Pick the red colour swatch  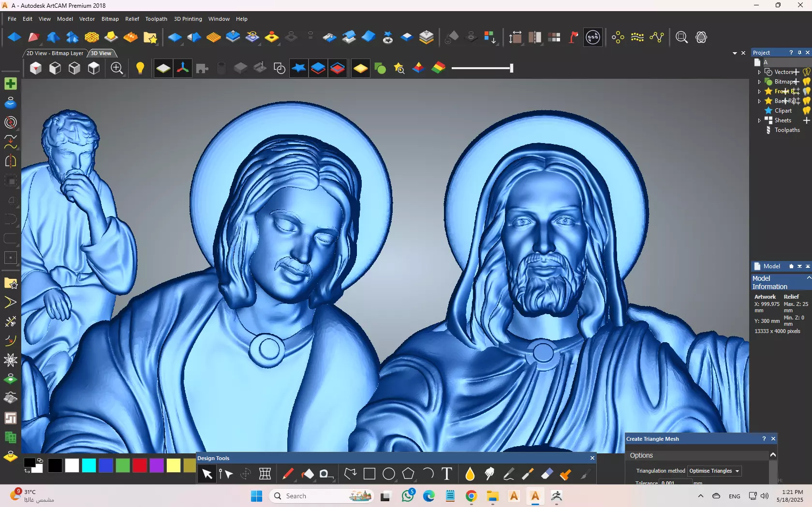(x=140, y=465)
